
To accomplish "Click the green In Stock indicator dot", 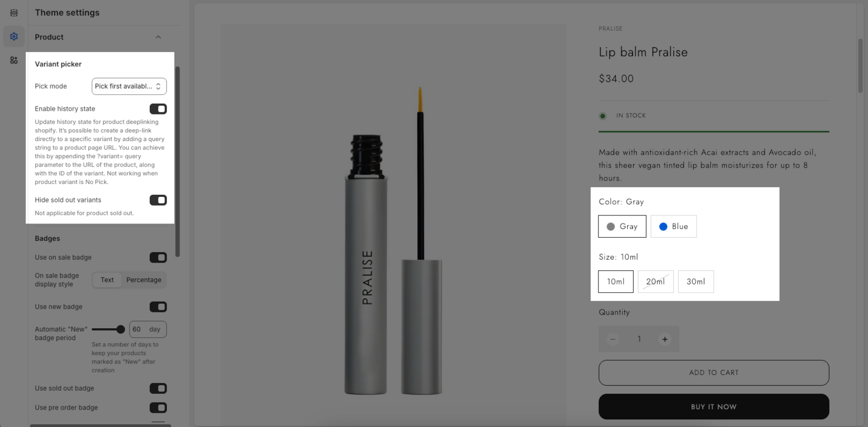I will pyautogui.click(x=603, y=116).
